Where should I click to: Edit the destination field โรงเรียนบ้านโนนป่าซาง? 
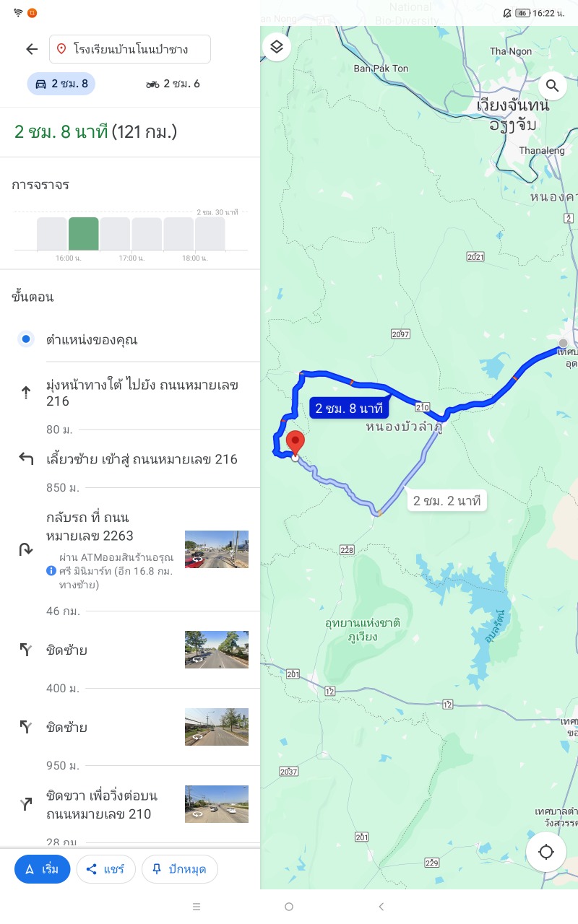(x=130, y=49)
